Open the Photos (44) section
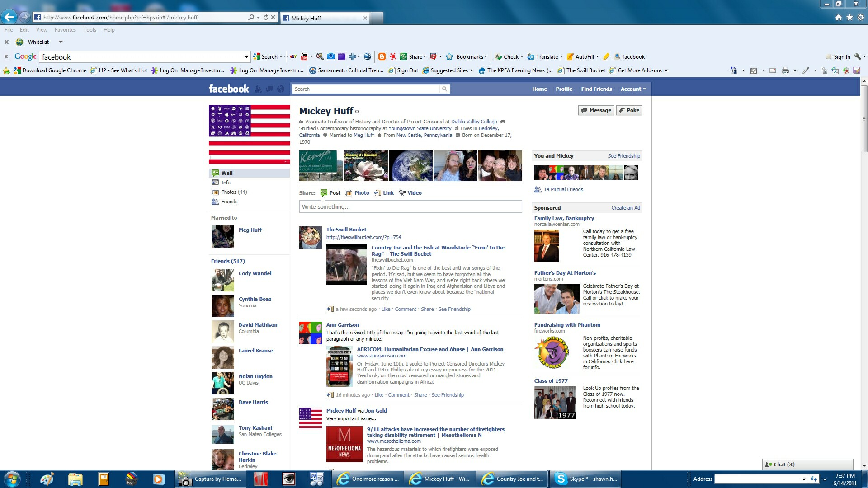 point(234,192)
